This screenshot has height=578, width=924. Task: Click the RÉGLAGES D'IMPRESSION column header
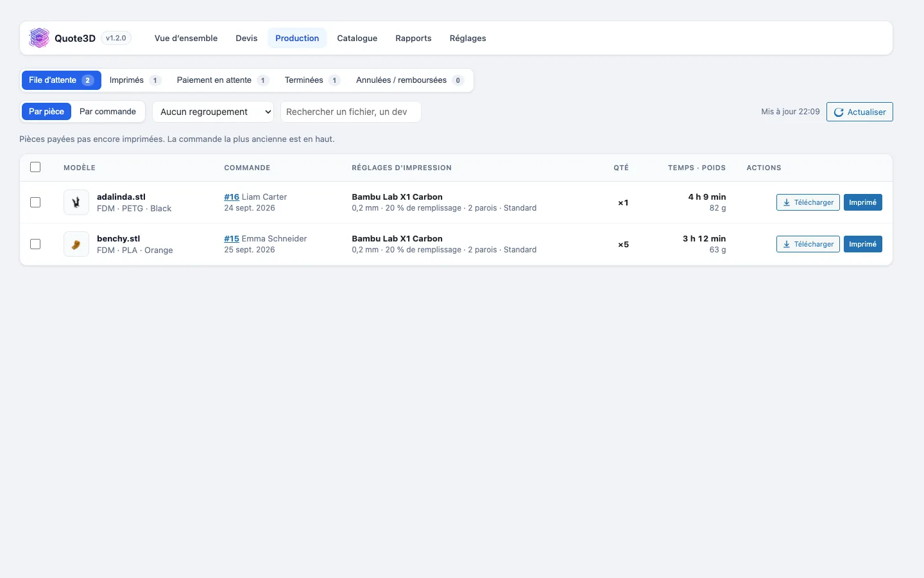402,168
